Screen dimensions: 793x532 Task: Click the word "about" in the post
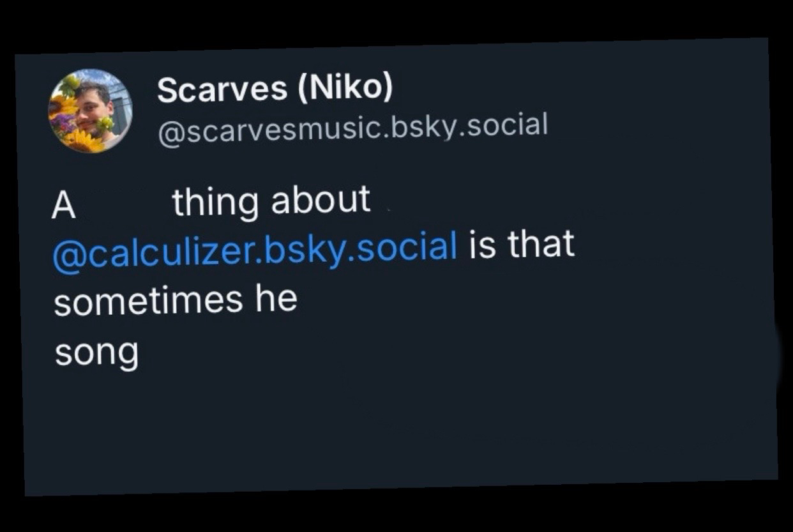click(x=321, y=201)
